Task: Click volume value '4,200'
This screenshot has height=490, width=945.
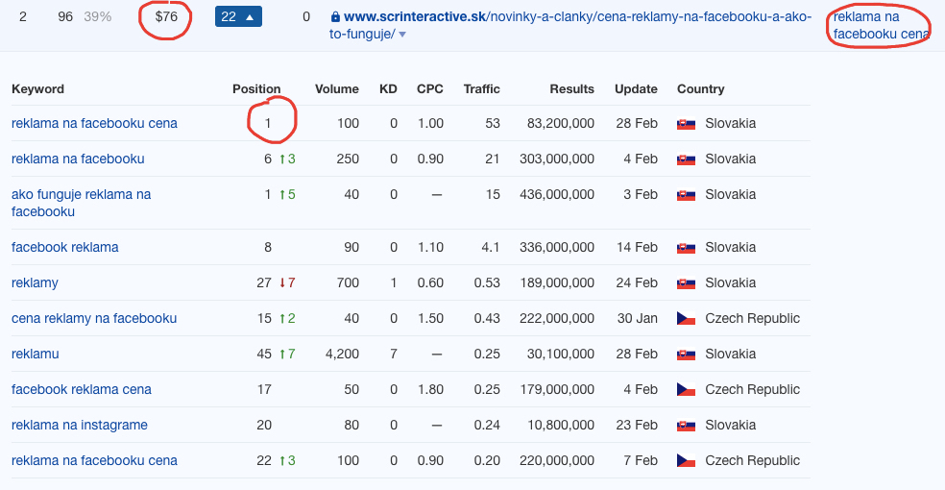Action: pyautogui.click(x=342, y=354)
